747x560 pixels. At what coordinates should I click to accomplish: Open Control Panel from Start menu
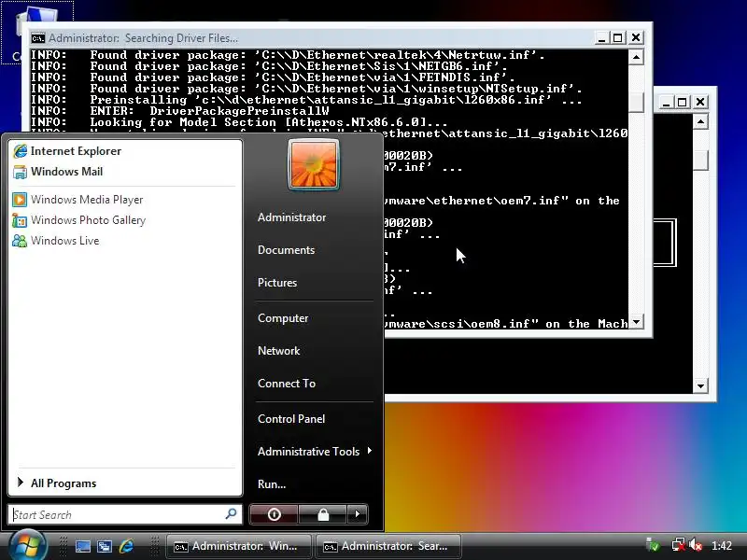click(x=291, y=418)
